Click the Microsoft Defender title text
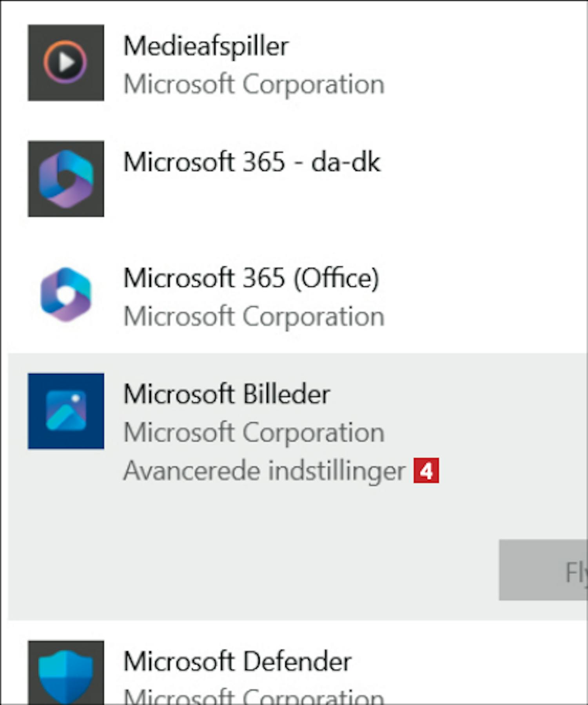Image resolution: width=588 pixels, height=705 pixels. (x=238, y=662)
